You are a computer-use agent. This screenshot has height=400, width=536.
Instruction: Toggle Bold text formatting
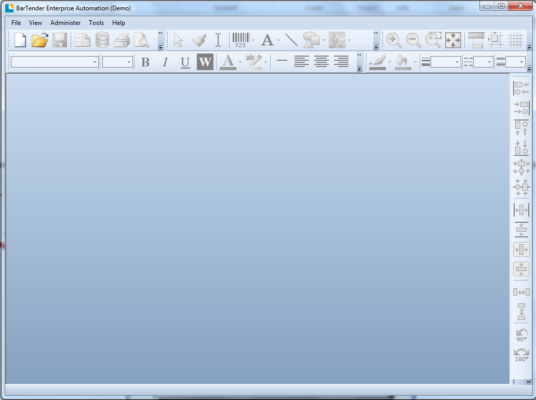146,62
